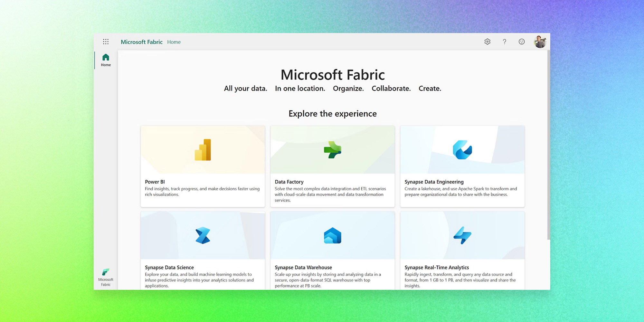This screenshot has width=644, height=322.
Task: Click the Synapse Data Science icon
Action: 203,235
